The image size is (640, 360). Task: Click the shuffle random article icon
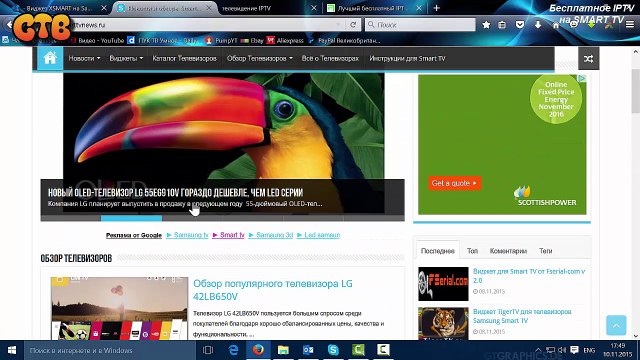pyautogui.click(x=588, y=59)
